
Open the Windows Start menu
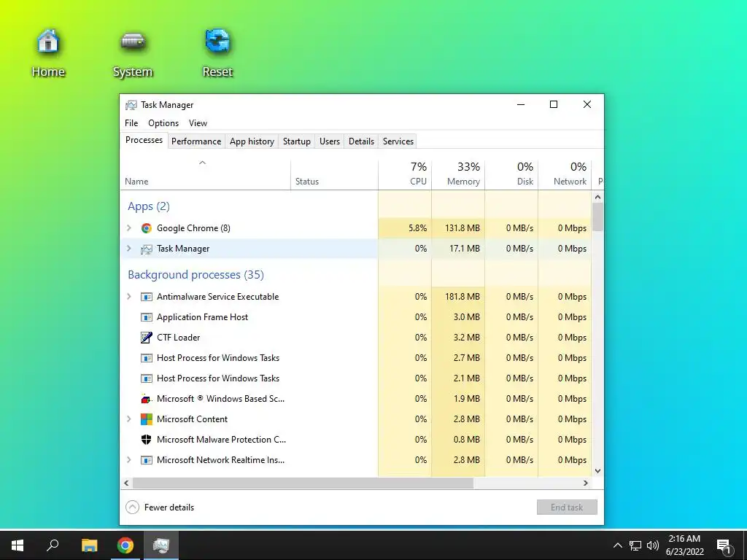point(18,545)
